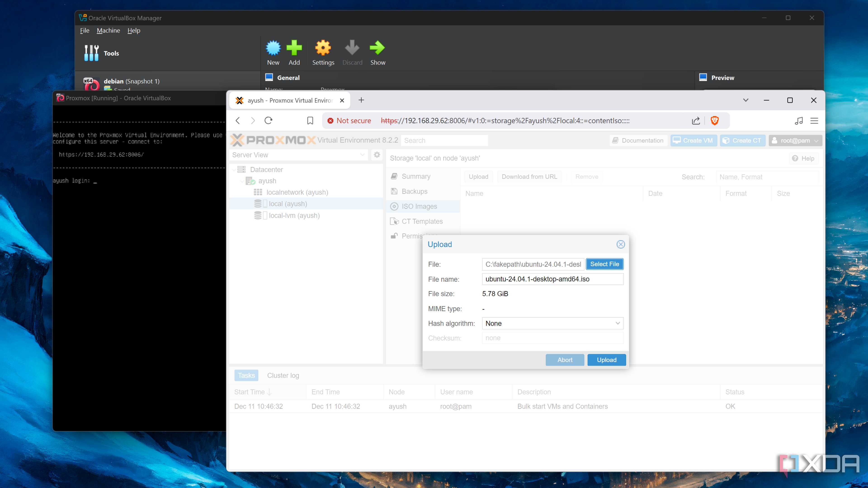This screenshot has height=488, width=868.
Task: Click the Proxmox Running VM window title
Action: coord(118,98)
